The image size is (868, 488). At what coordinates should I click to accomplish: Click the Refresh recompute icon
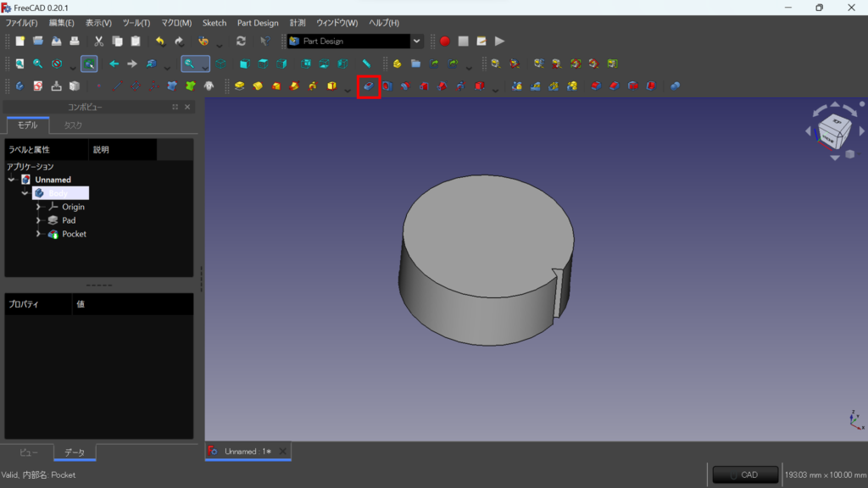pos(241,41)
